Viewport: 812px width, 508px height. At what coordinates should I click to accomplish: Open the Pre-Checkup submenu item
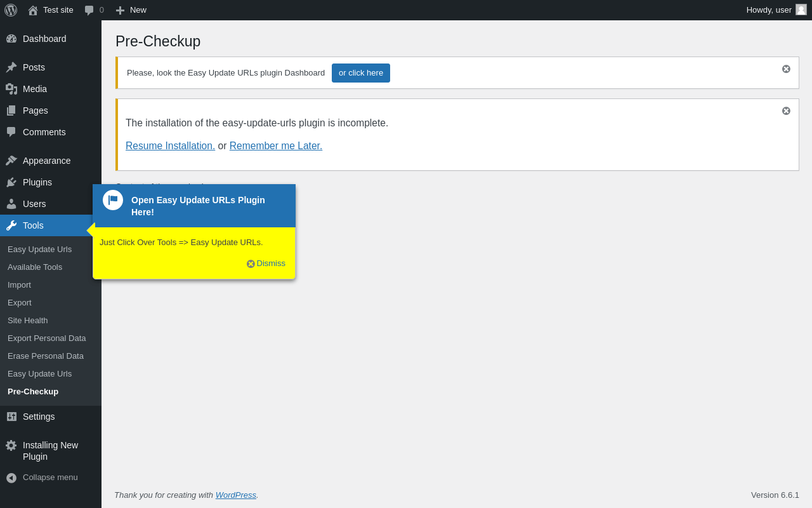click(33, 392)
